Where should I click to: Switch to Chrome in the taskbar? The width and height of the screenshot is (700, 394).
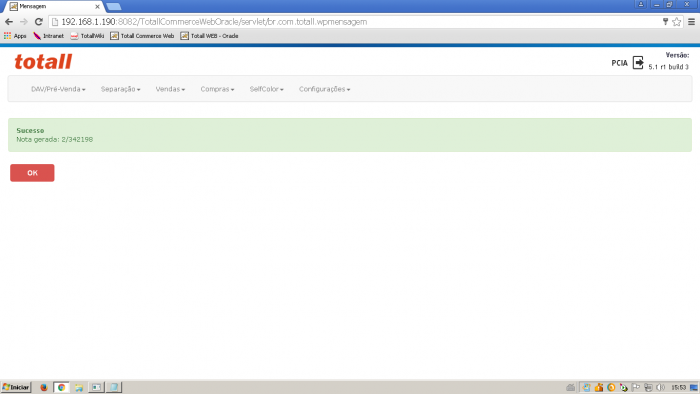pyautogui.click(x=61, y=387)
